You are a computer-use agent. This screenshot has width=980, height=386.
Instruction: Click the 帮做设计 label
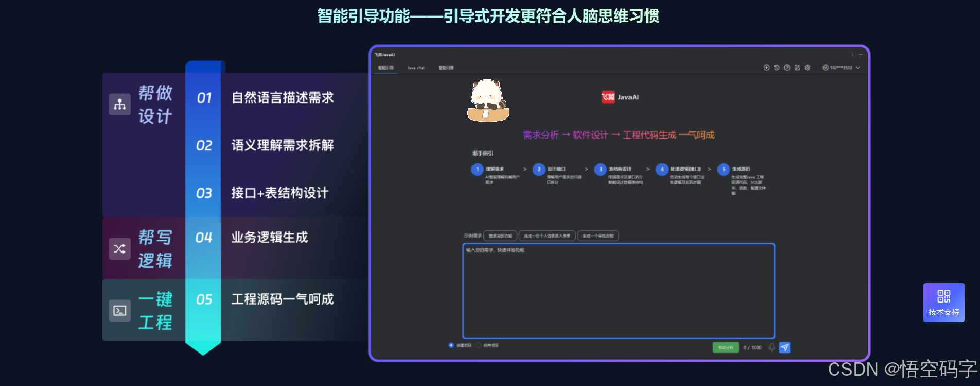(x=155, y=105)
